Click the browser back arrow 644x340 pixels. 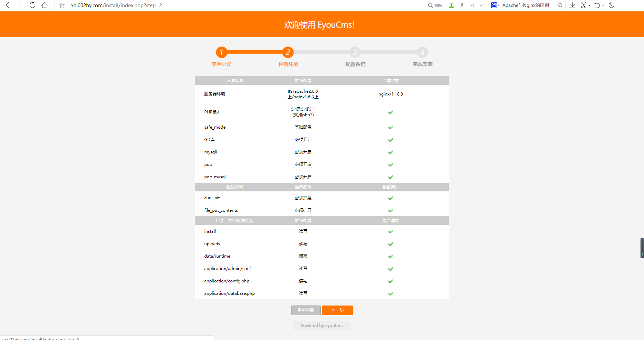tap(8, 5)
